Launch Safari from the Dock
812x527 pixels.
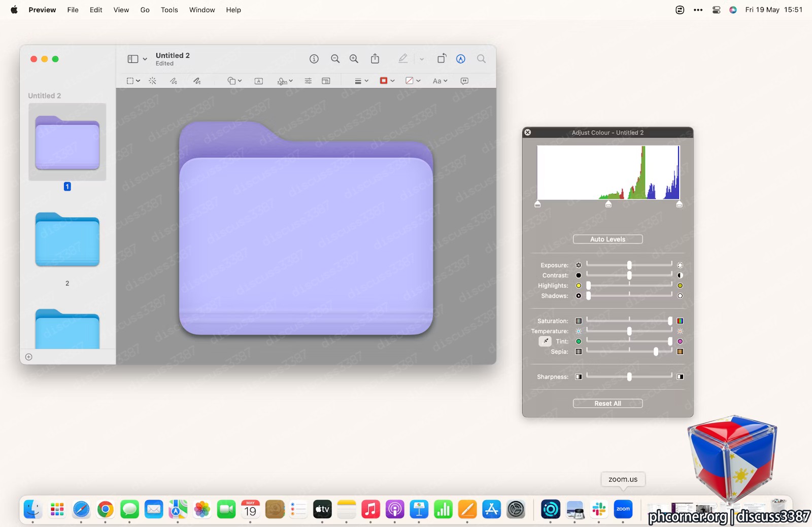(x=81, y=509)
